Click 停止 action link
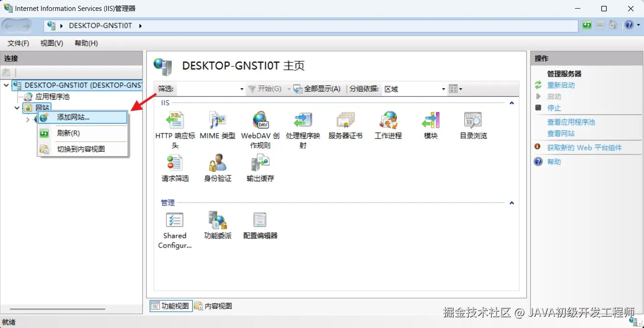This screenshot has width=644, height=328. click(554, 108)
